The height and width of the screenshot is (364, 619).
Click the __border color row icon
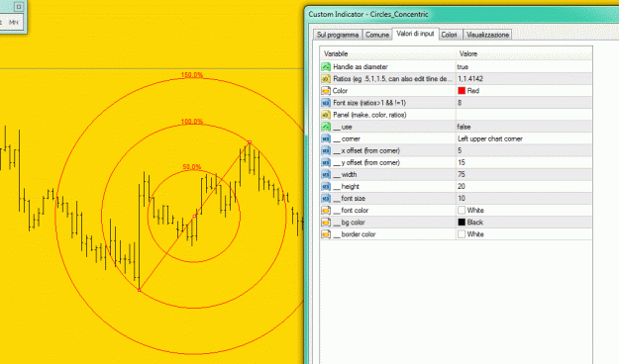pyautogui.click(x=326, y=234)
